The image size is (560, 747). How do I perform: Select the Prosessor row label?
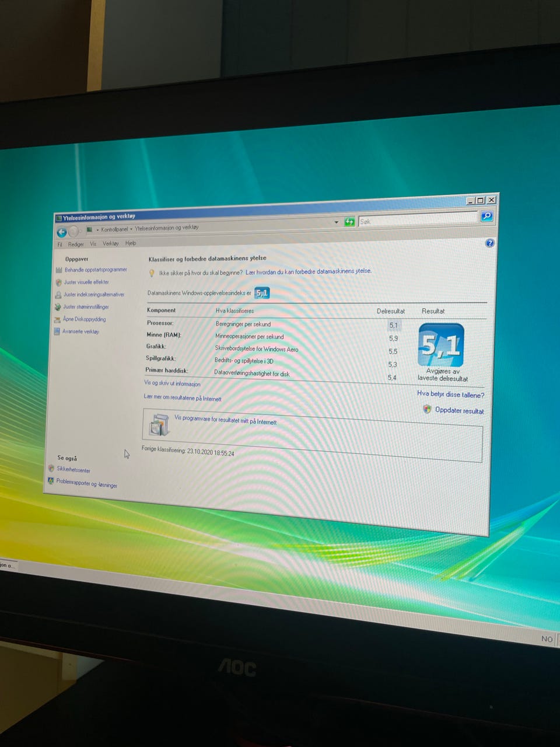click(160, 323)
